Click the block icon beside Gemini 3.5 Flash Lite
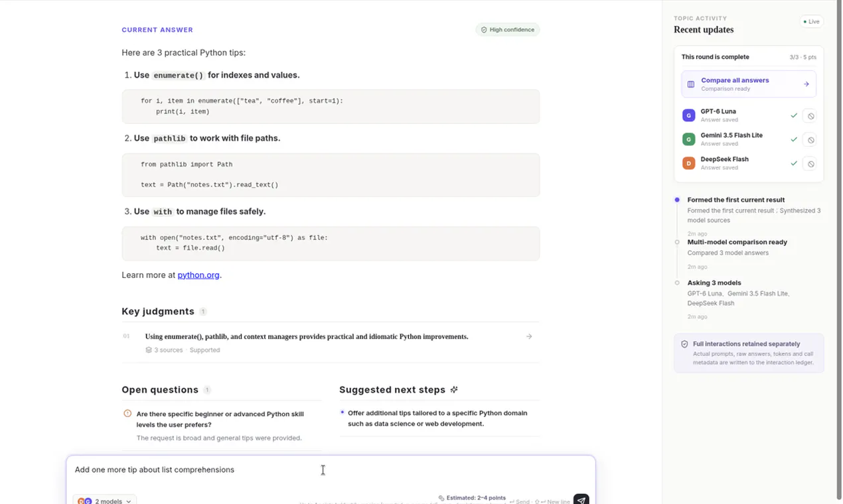This screenshot has height=504, width=843. [809, 140]
